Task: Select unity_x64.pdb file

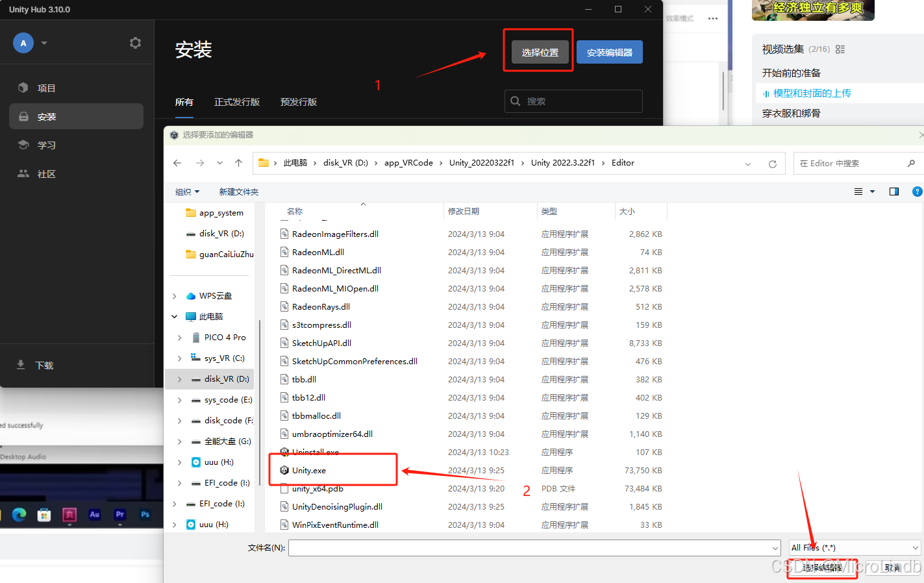Action: [318, 488]
